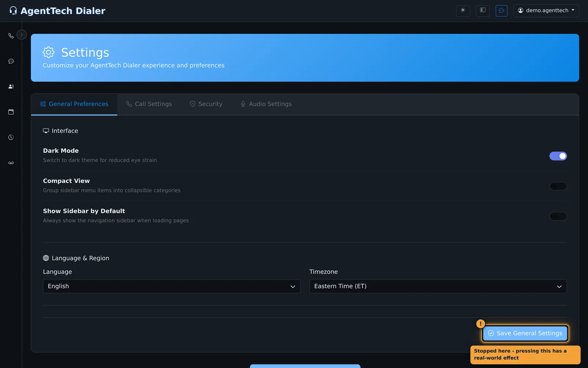Open the Timezone dropdown showing Eastern Time
588x368 pixels.
click(438, 286)
